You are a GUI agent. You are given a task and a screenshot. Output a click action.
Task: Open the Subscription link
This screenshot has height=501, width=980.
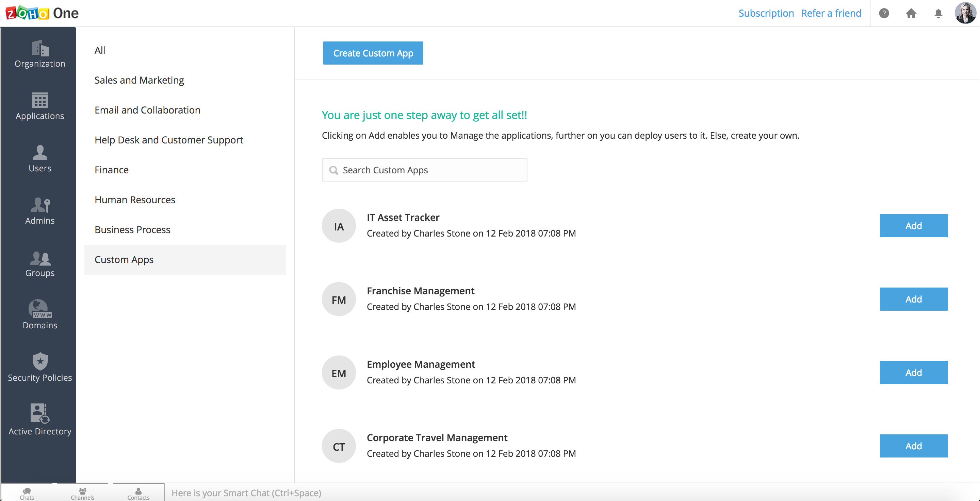766,13
